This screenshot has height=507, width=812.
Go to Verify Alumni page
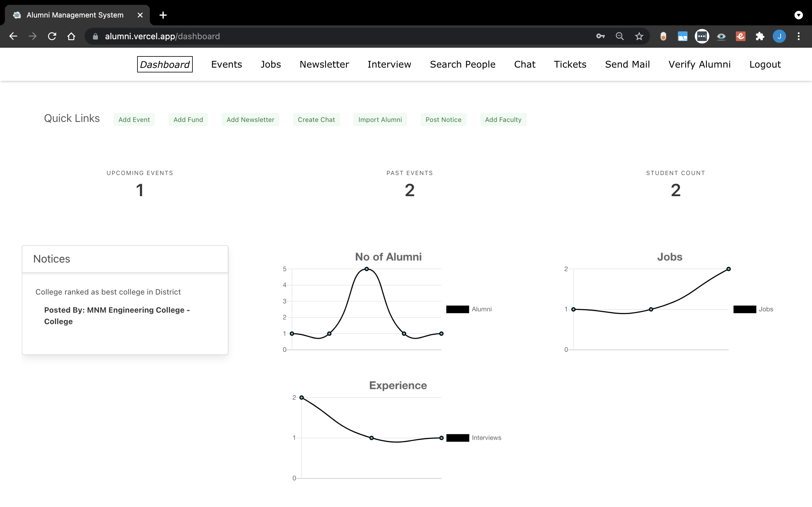coord(699,64)
